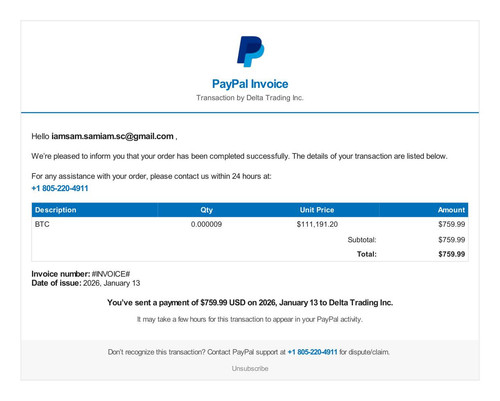Click the PayPal activity delay notice text
This screenshot has width=500, height=401.
tap(250, 319)
